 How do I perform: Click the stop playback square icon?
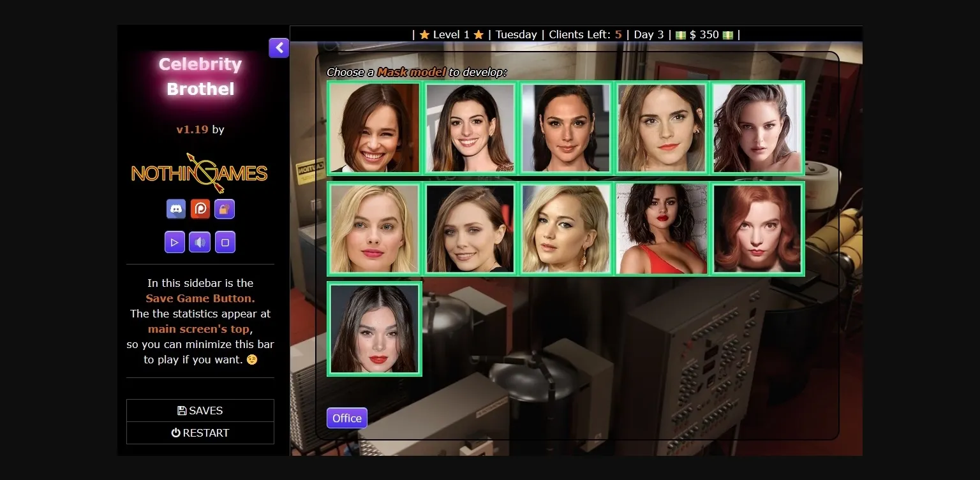225,242
